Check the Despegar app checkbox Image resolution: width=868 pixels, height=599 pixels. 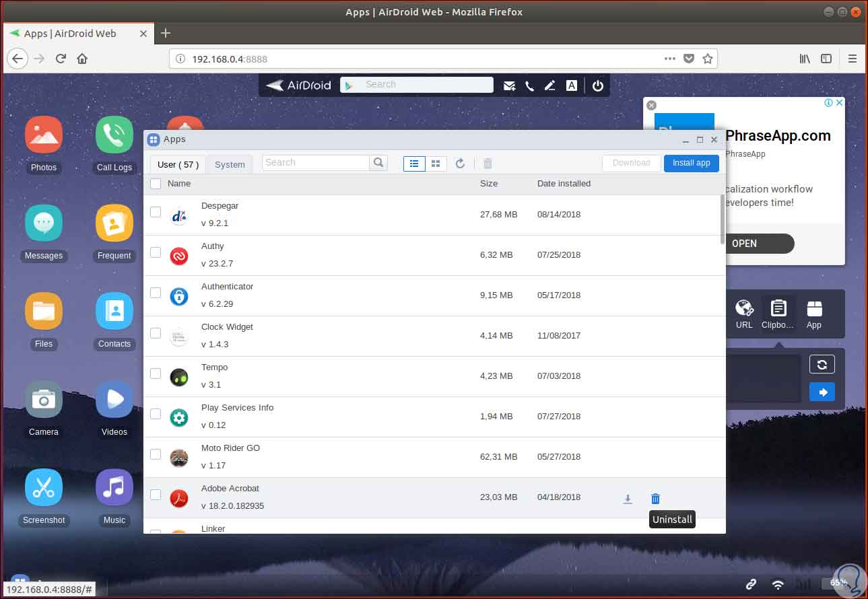tap(156, 212)
